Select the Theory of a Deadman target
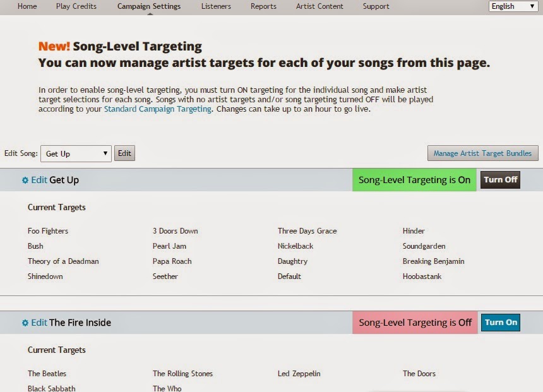Screen dimensions: 543x392 [63, 261]
